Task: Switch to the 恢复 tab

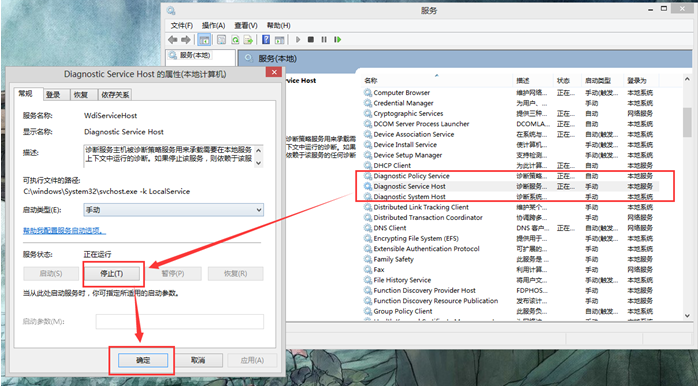Action: 83,94
